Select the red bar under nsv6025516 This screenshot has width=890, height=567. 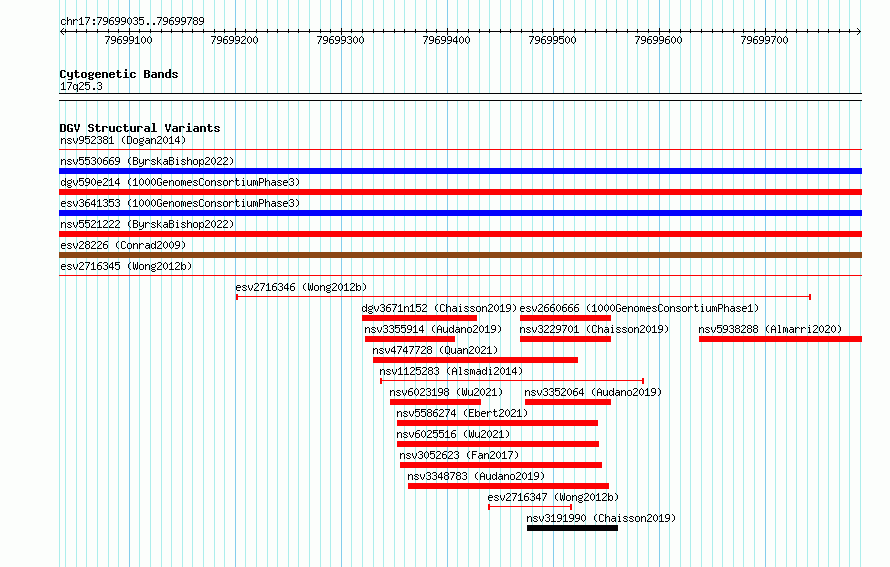(x=498, y=444)
